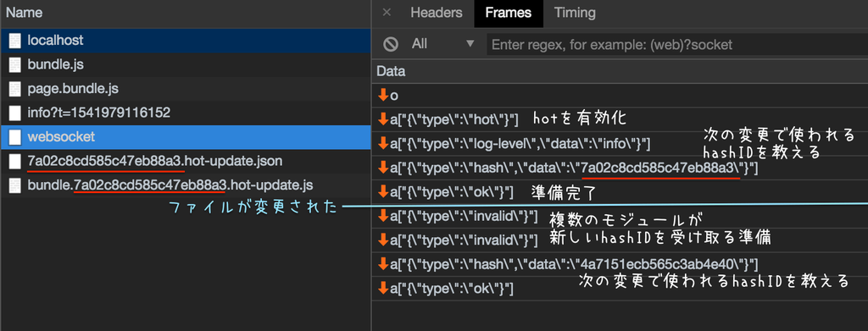Open the hot-update.json request
The image size is (868, 331).
coord(186,162)
